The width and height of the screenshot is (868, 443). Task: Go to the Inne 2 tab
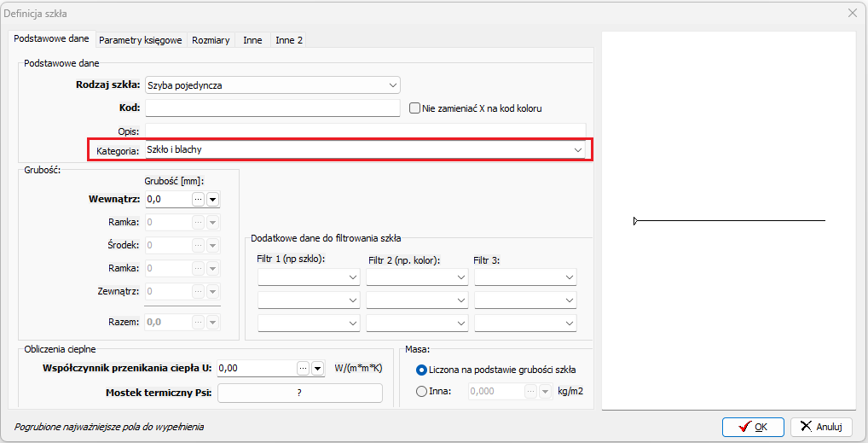point(289,40)
